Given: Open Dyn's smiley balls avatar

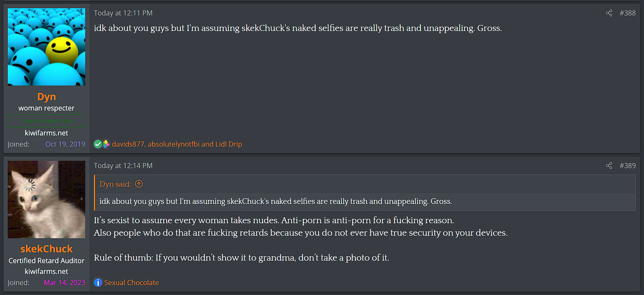Looking at the screenshot, I should click(x=46, y=47).
